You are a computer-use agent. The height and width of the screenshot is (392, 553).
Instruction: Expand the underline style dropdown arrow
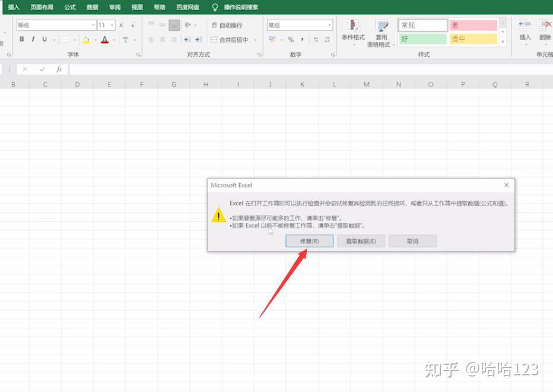tap(53, 40)
